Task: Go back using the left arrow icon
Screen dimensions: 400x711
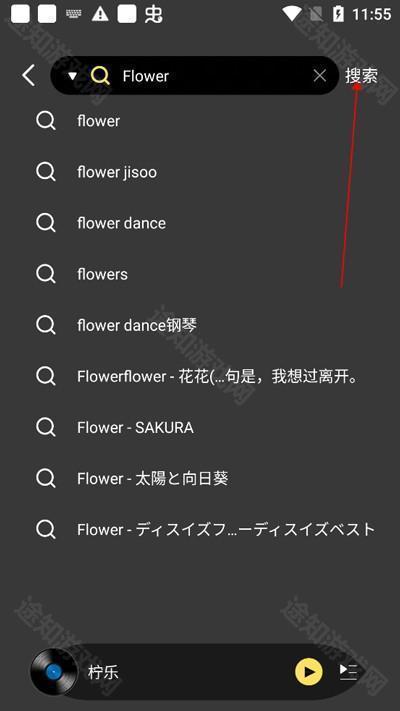Action: pos(29,75)
